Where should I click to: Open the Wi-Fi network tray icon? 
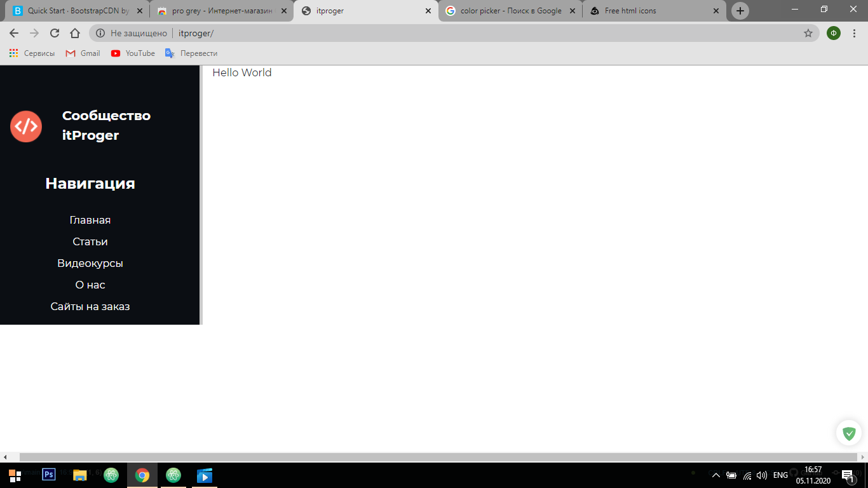coord(747,475)
